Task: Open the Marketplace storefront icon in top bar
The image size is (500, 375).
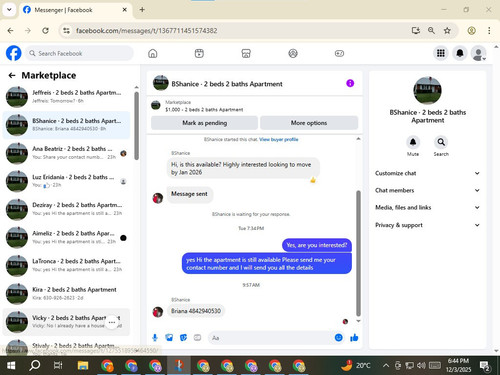Action: point(246,53)
